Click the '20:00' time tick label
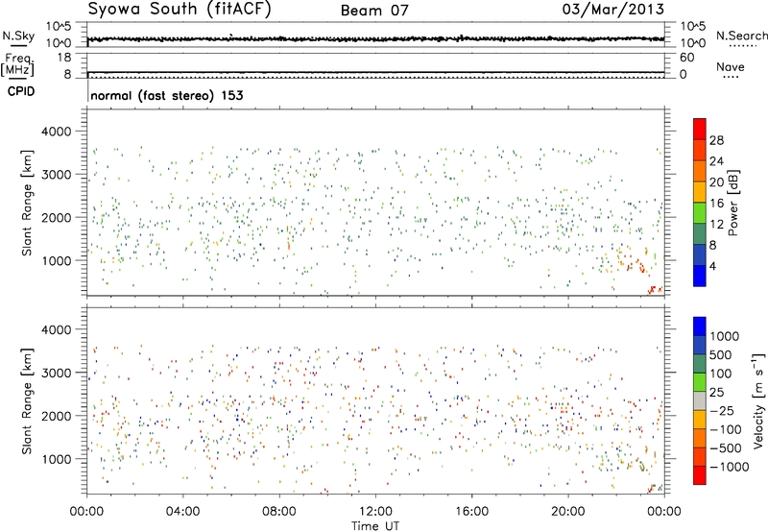The width and height of the screenshot is (768, 532). pyautogui.click(x=568, y=512)
